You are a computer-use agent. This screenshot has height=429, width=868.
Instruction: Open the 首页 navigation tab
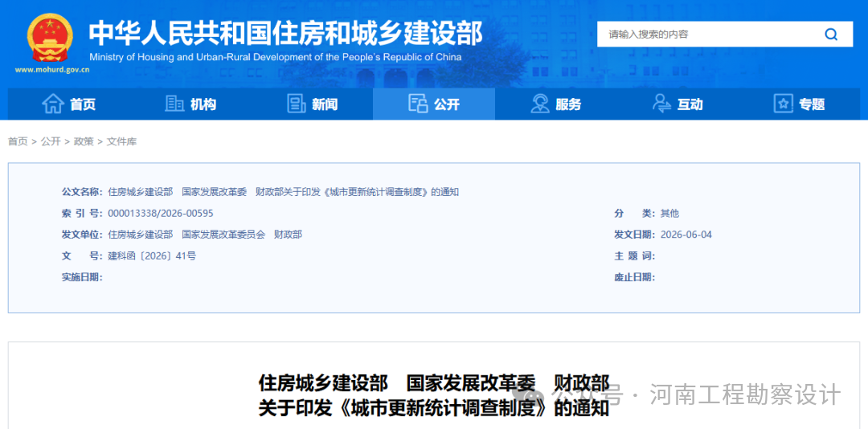coord(68,104)
